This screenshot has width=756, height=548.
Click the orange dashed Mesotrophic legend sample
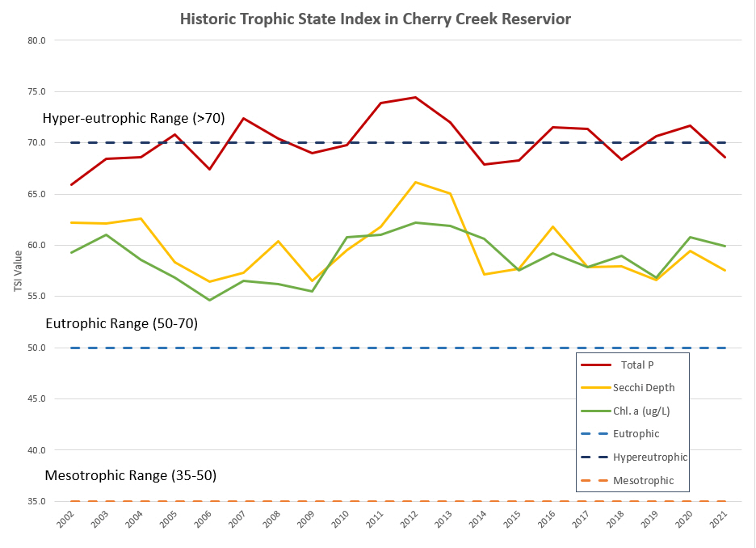point(595,480)
